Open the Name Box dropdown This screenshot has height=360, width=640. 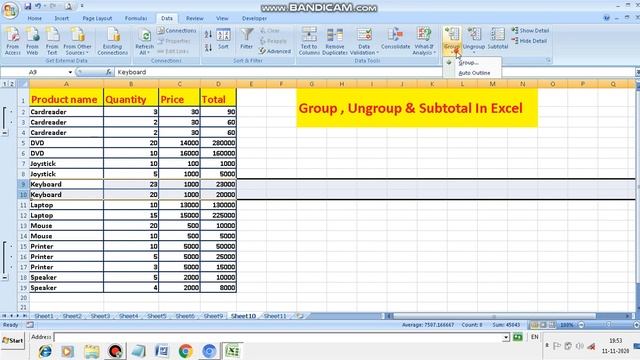tap(70, 72)
